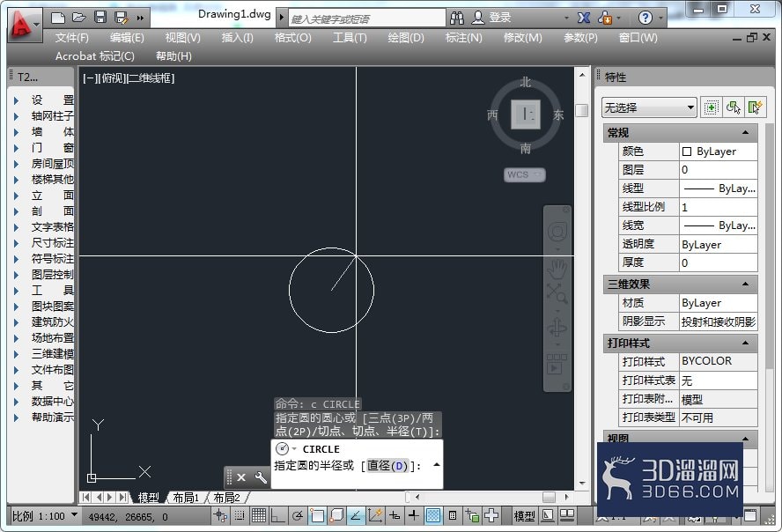Click the selection cycling status bar icon
Image resolution: width=782 pixels, height=532 pixels.
point(471,515)
